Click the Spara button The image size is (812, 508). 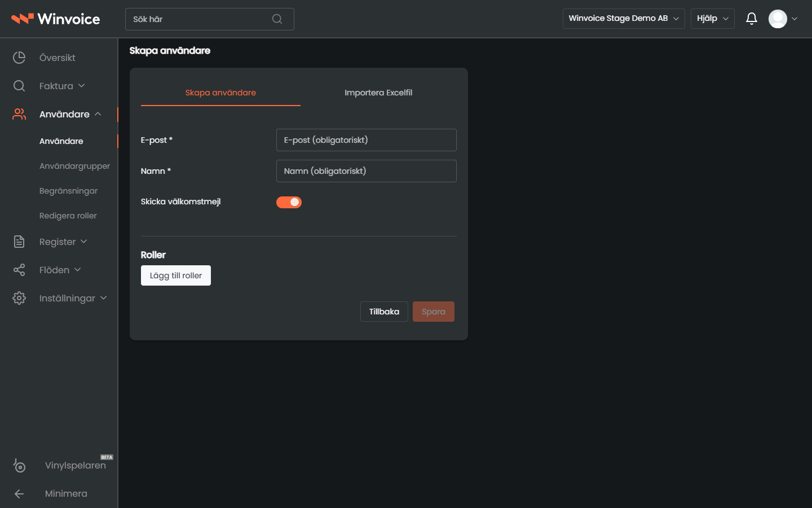tap(434, 312)
